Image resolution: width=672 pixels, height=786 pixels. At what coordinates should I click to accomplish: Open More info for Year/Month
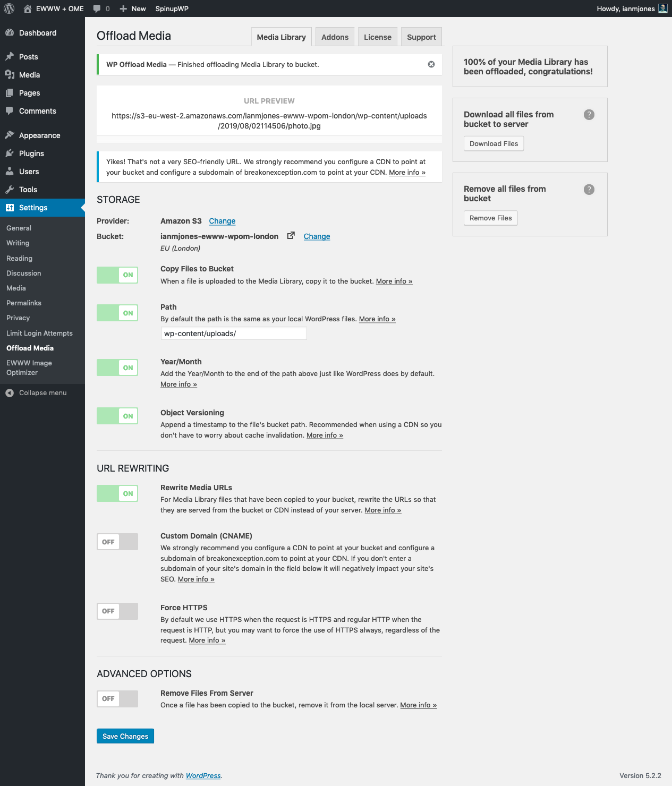tap(179, 385)
